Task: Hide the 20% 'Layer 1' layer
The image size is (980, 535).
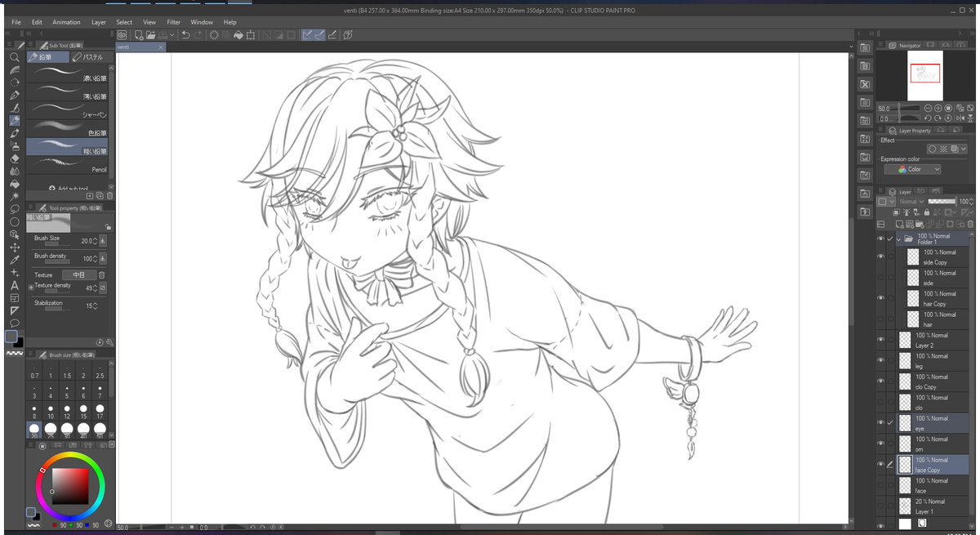Action: 880,506
